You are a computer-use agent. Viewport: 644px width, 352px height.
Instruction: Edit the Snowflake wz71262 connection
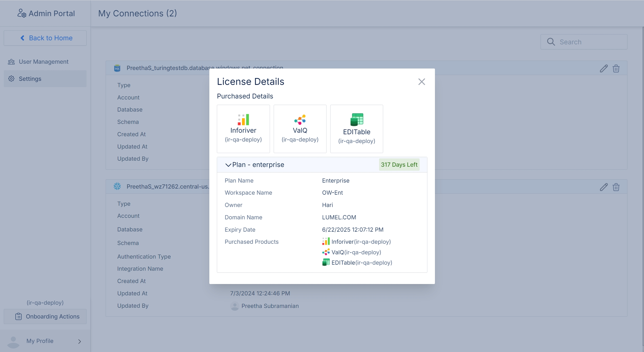[x=603, y=187]
